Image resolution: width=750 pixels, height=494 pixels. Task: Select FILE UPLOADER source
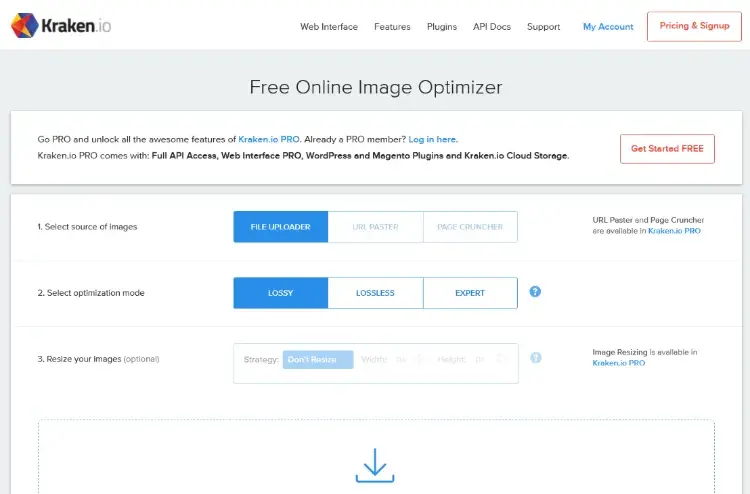281,227
